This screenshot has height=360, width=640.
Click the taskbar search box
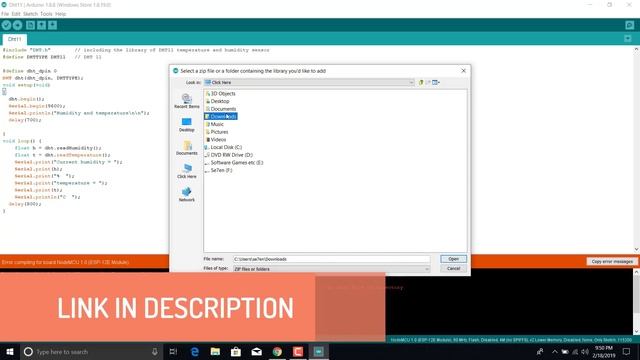tap(91, 351)
